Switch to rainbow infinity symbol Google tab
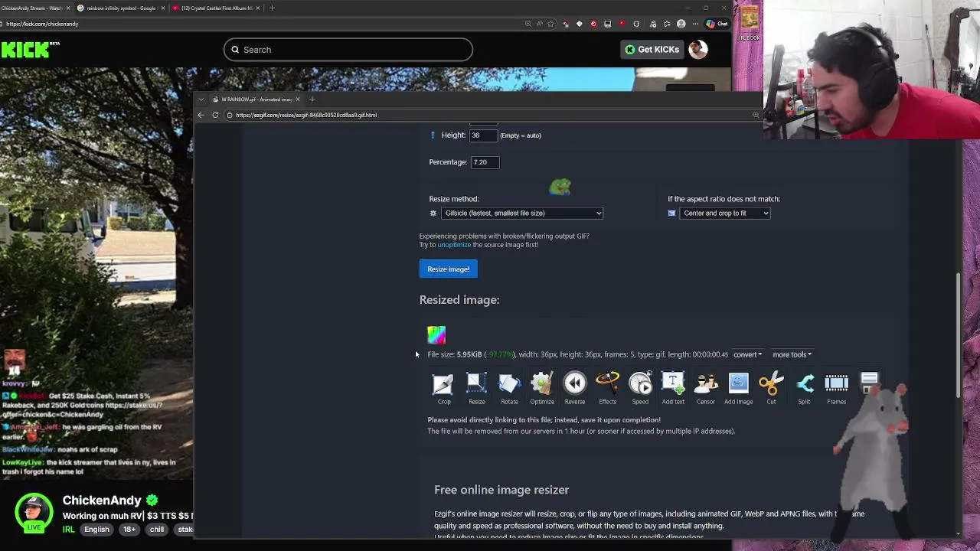The width and height of the screenshot is (980, 551). [121, 8]
